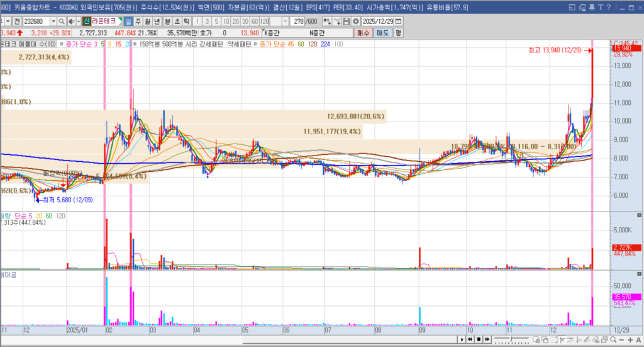Expand the sound icon dropdown arrow
The height and width of the screenshot is (347, 644).
point(78,21)
